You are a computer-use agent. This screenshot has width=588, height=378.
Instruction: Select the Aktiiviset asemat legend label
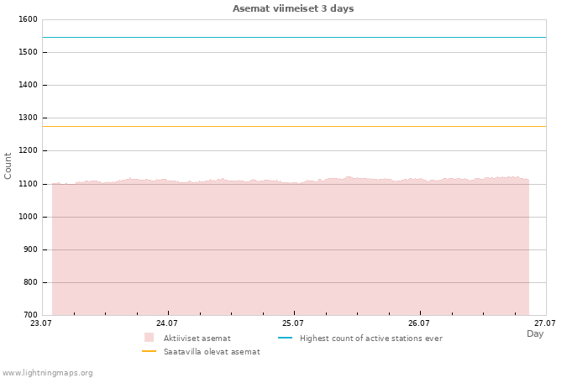[x=197, y=339]
